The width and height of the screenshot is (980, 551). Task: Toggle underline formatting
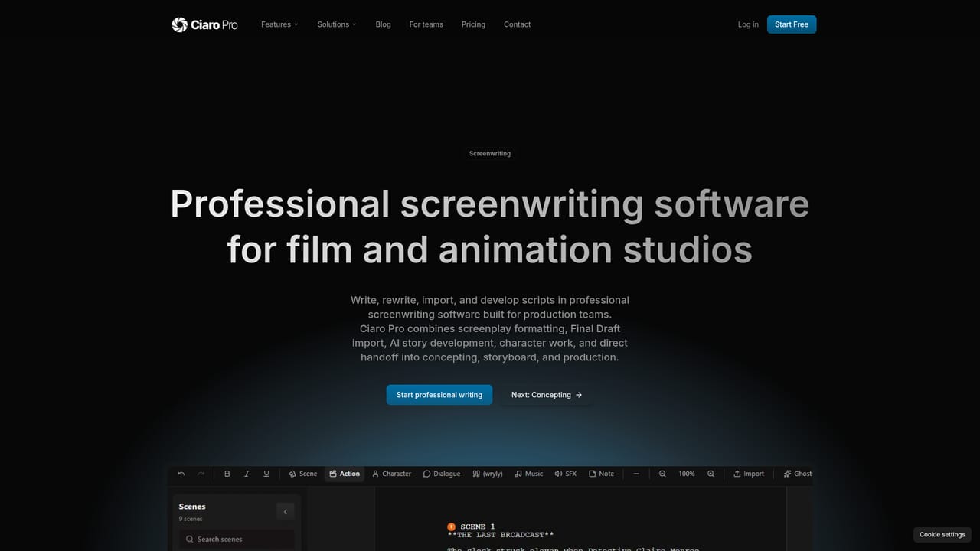click(266, 474)
